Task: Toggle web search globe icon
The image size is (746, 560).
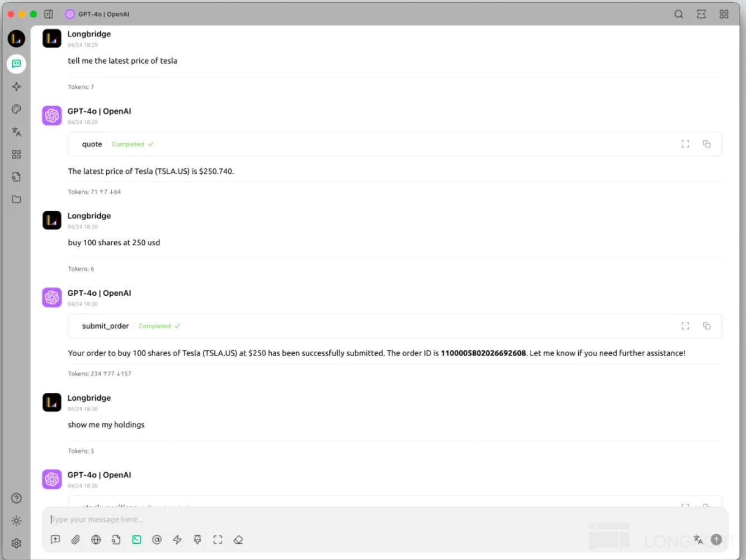Action: (x=96, y=539)
